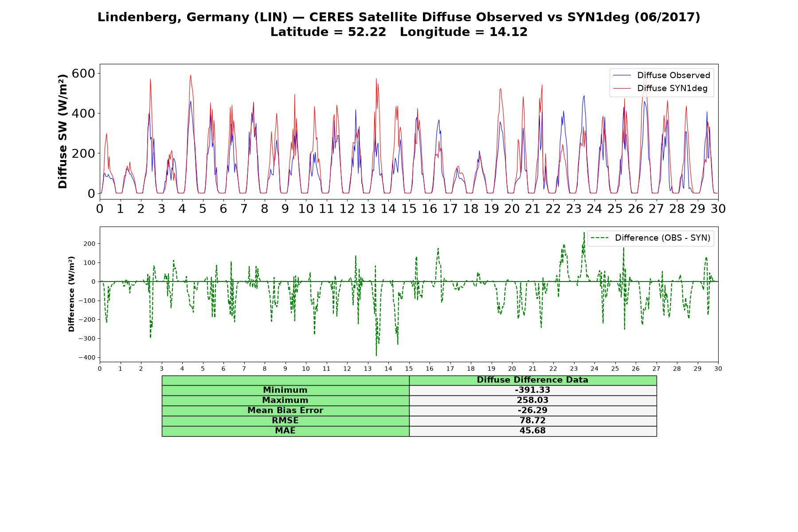Click the Difference (OBS - SYN) legend text
The image size is (798, 532).
pos(662,238)
